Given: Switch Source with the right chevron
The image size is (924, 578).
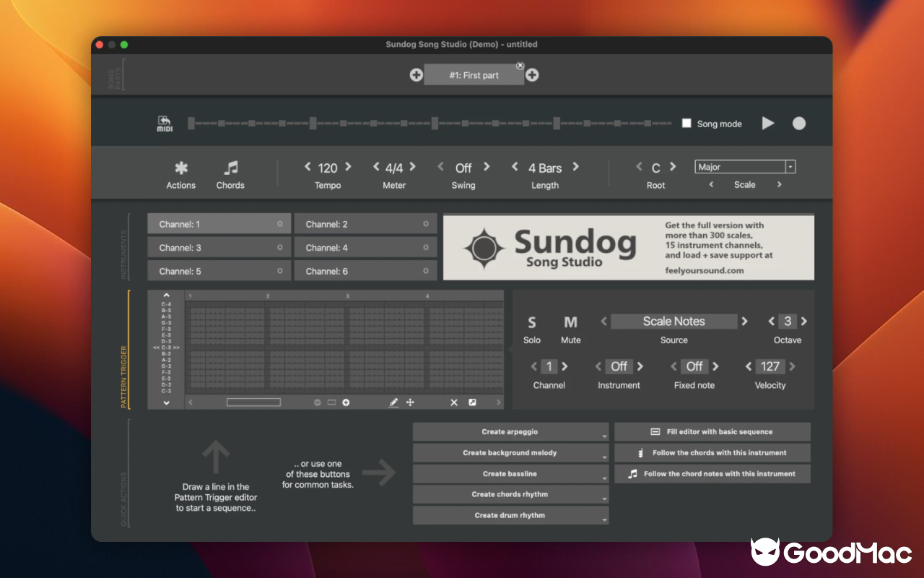Looking at the screenshot, I should [745, 321].
